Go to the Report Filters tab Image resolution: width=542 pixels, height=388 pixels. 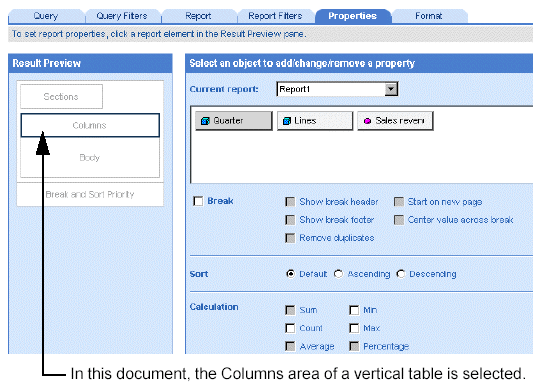[275, 16]
